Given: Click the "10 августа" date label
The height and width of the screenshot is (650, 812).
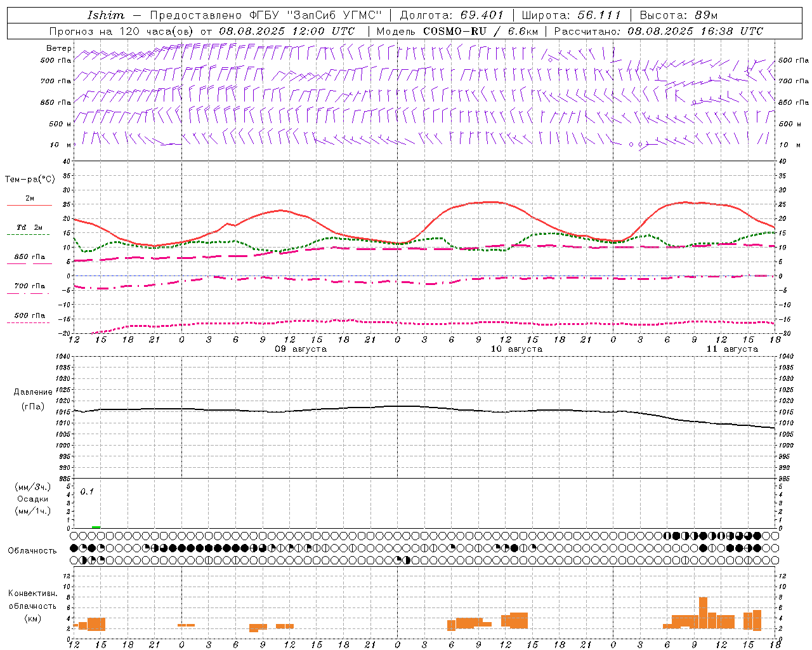Looking at the screenshot, I should coord(516,349).
